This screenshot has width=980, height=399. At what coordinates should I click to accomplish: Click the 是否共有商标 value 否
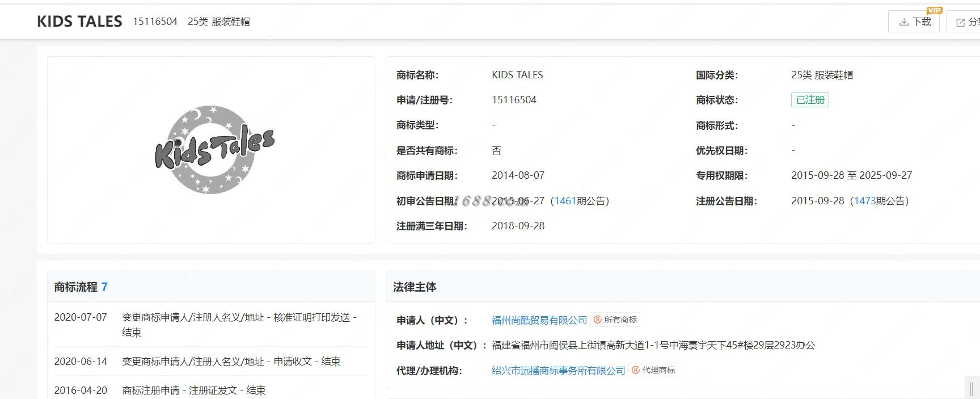pos(496,150)
